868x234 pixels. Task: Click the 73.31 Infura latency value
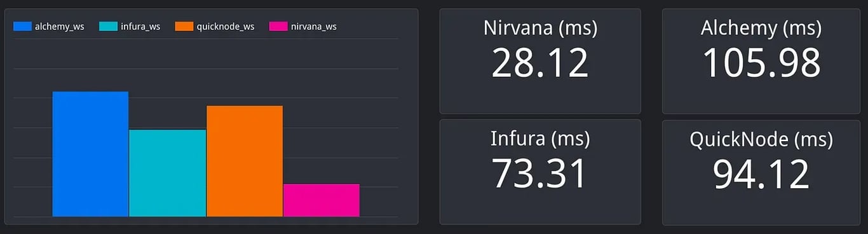click(x=539, y=173)
